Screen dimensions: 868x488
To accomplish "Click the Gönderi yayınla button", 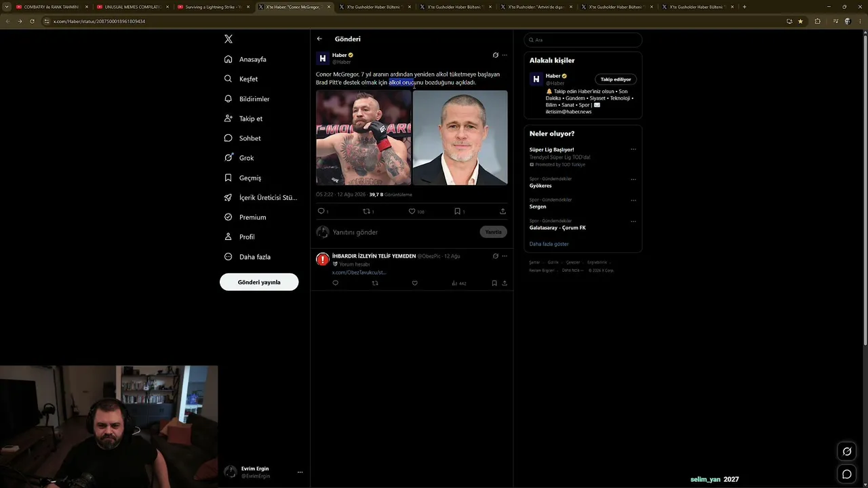I will 259,282.
